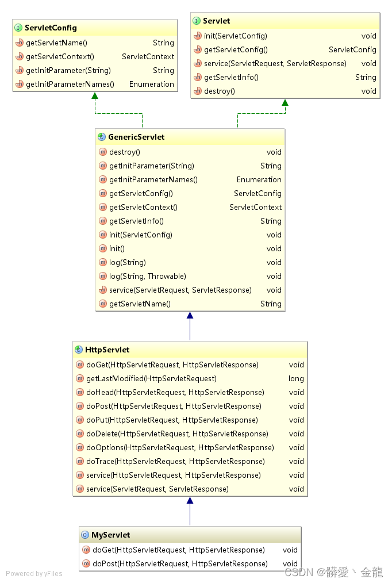Select service(HttpServletRequest, HttpServletResponse) in HttpServlet
Screen dimensions: 392x583
point(174,475)
